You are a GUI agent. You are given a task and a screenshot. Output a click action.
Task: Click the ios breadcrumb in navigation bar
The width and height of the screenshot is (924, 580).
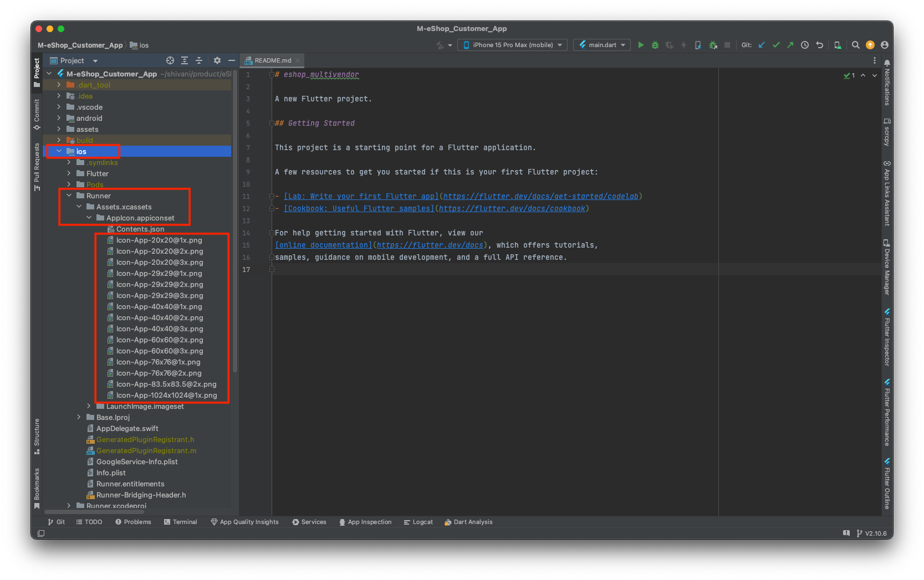click(x=140, y=45)
